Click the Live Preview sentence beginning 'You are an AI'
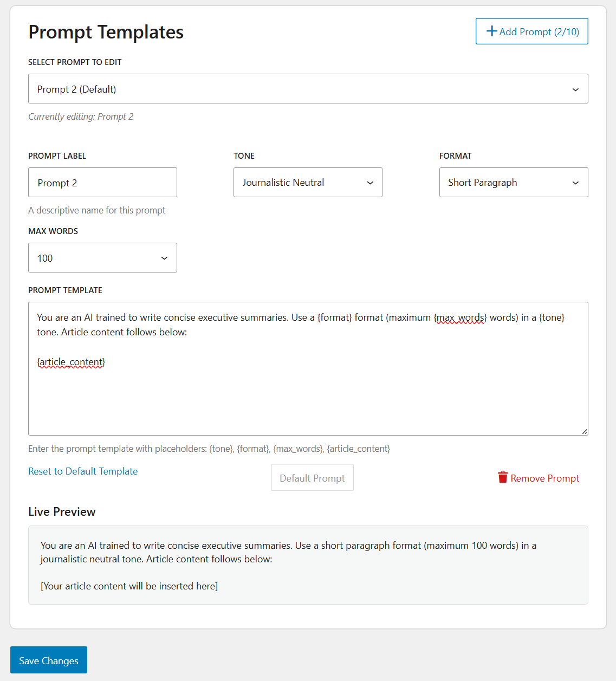 tap(289, 552)
